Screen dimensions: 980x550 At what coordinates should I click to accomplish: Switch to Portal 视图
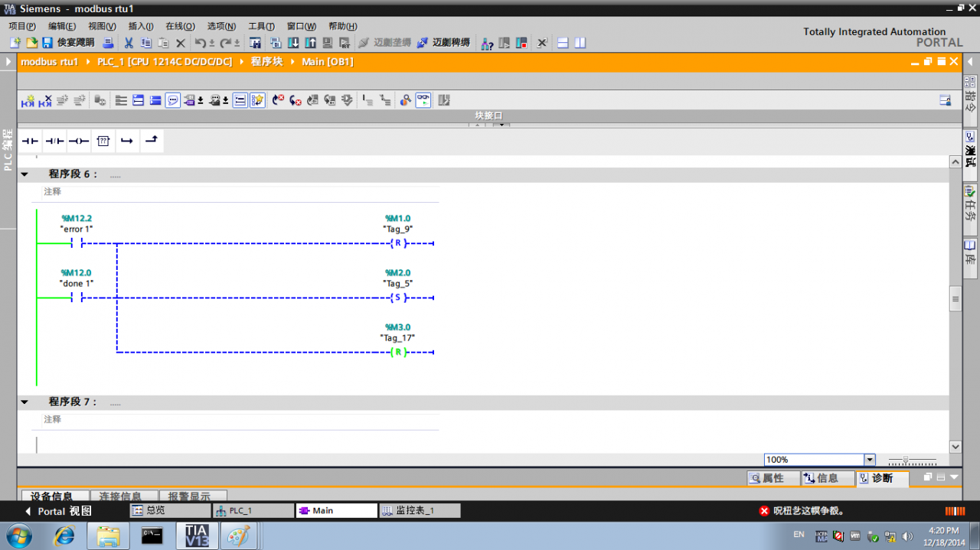coord(59,511)
